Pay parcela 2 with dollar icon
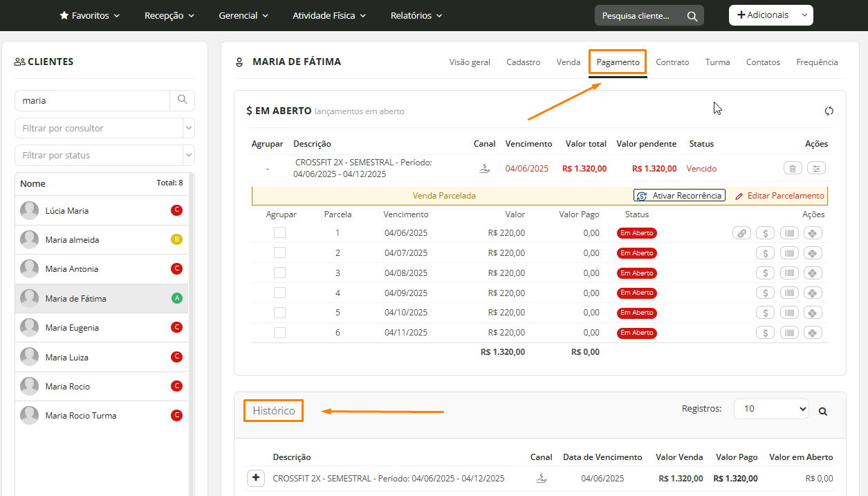This screenshot has width=868, height=496. tap(765, 253)
